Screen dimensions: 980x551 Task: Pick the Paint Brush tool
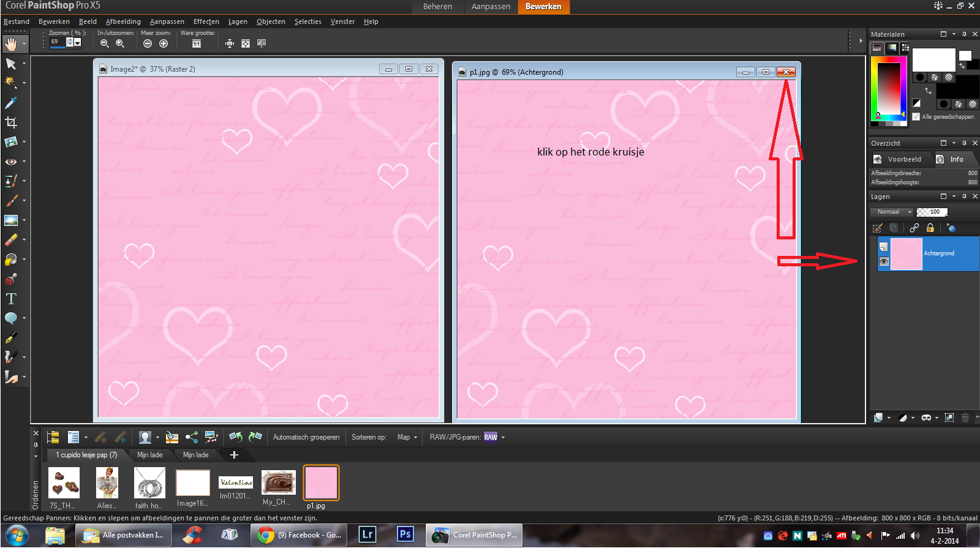(11, 201)
